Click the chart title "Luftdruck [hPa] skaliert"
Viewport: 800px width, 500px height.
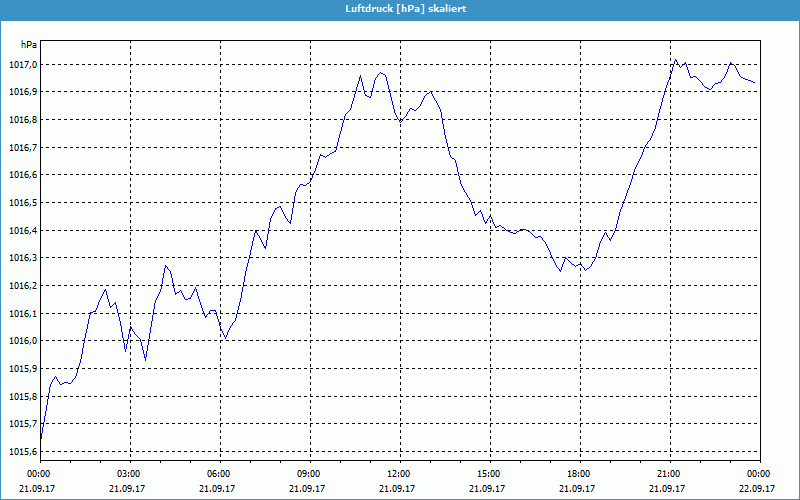click(x=399, y=8)
